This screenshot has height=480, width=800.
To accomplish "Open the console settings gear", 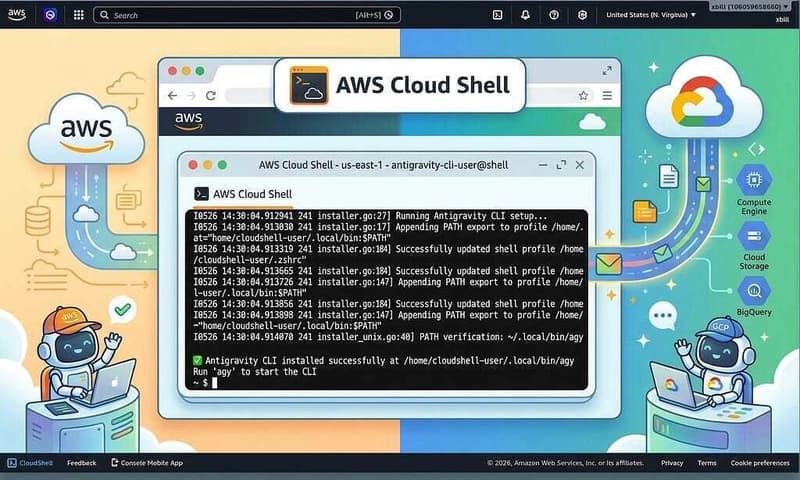I will click(x=582, y=15).
